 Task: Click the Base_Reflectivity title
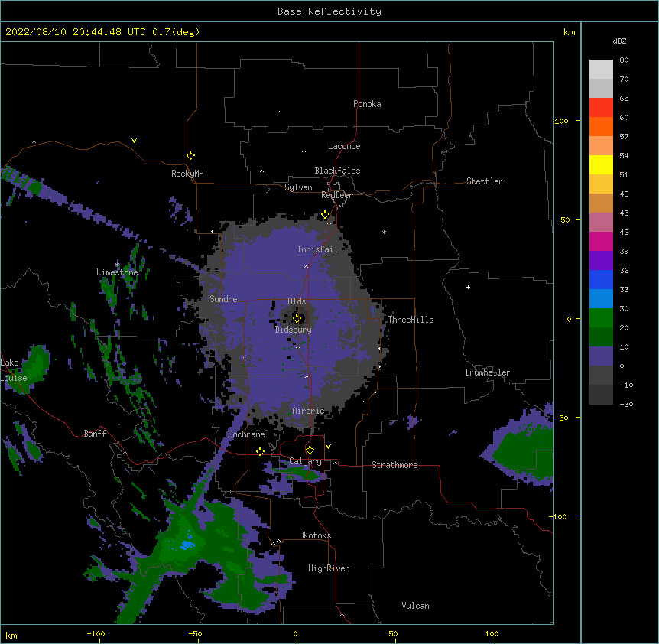click(x=329, y=11)
